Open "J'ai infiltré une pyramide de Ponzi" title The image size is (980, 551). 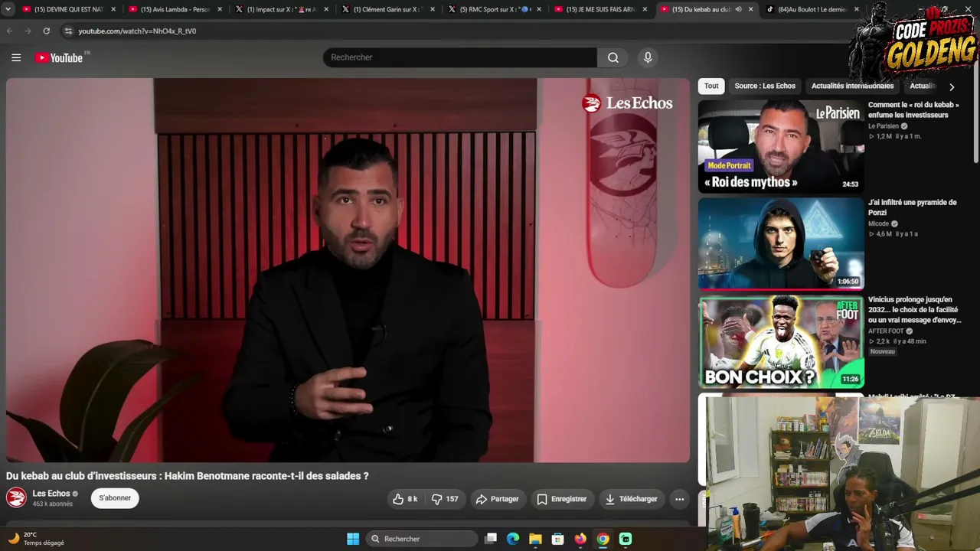[x=913, y=207]
